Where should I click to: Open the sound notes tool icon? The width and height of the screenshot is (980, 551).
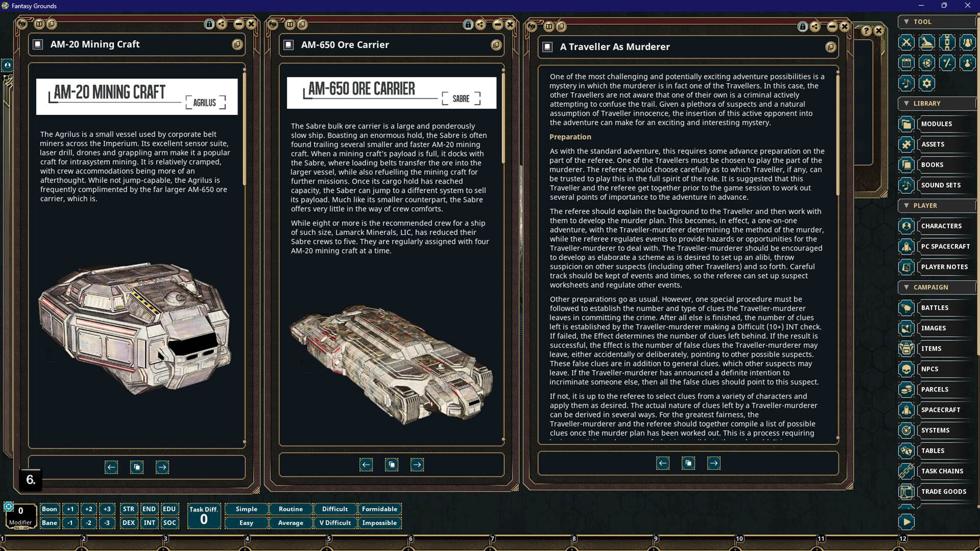click(906, 83)
